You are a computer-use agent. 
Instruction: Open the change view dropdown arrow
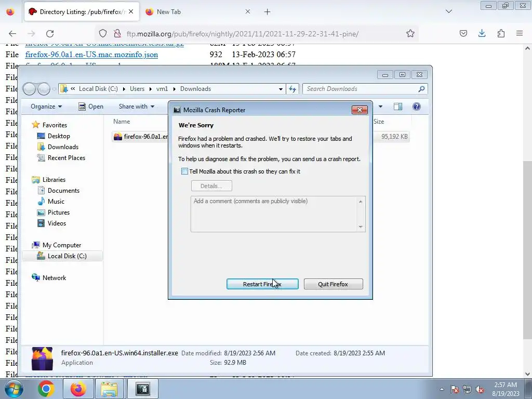tap(380, 107)
